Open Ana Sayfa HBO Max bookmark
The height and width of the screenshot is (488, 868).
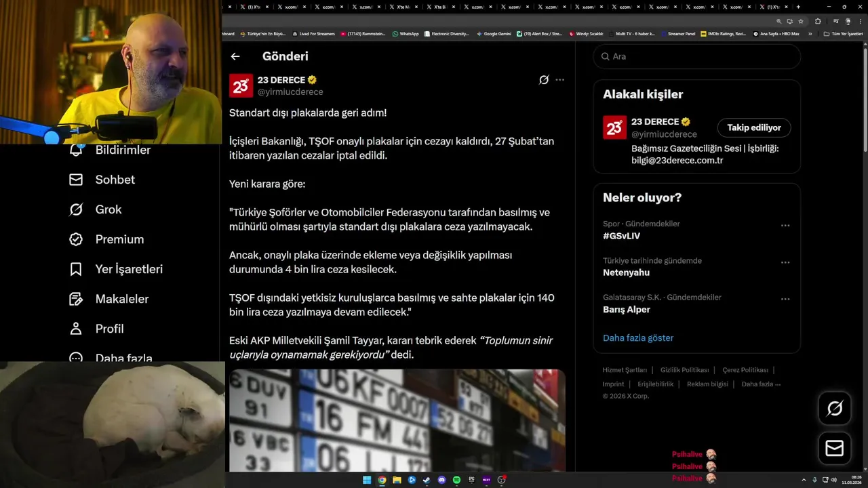[776, 33]
